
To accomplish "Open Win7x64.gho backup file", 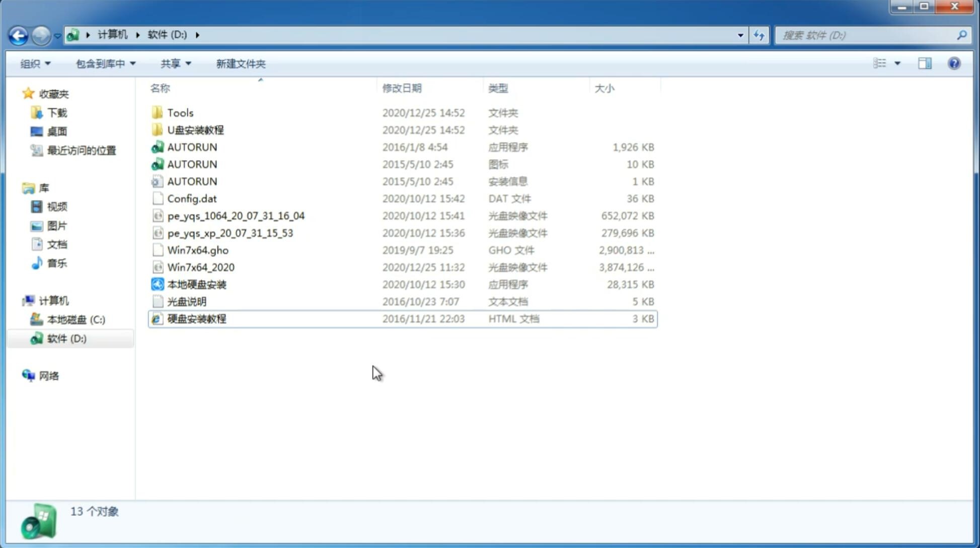I will point(197,250).
